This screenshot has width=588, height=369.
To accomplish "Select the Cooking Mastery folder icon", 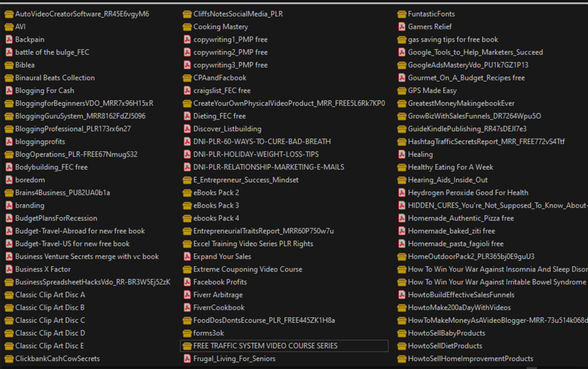I will coord(187,27).
